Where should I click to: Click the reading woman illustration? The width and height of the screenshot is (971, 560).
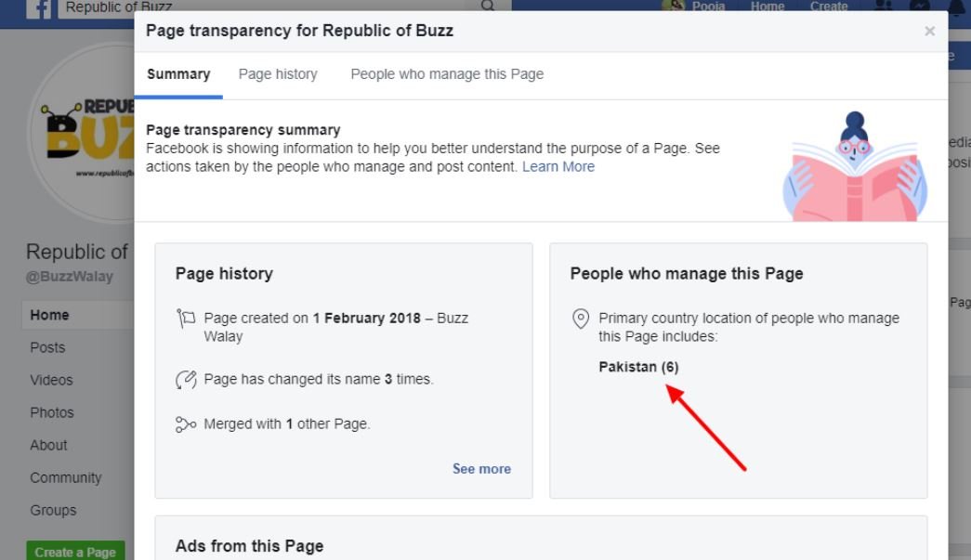(x=855, y=166)
